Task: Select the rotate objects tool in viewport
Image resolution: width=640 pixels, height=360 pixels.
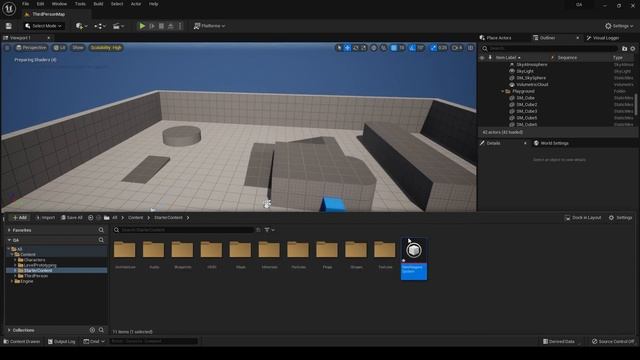Action: (356, 48)
